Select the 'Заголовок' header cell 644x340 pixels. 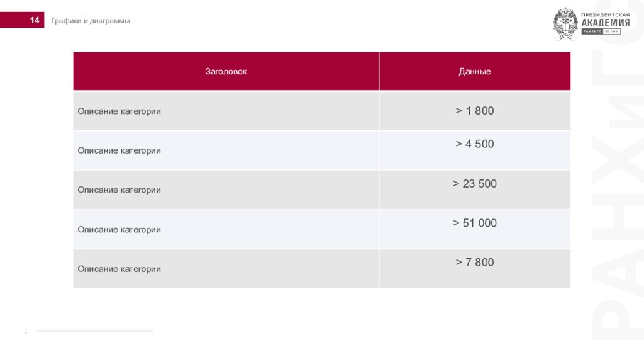pos(226,71)
